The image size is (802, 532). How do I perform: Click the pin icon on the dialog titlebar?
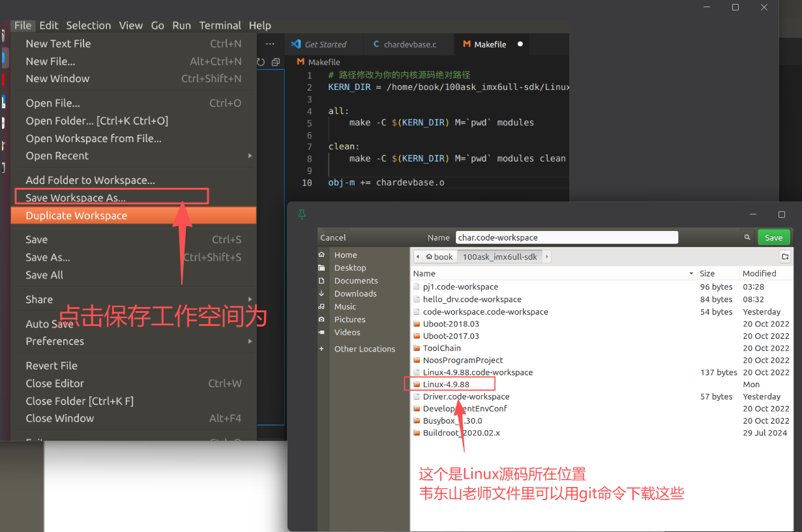click(x=301, y=214)
